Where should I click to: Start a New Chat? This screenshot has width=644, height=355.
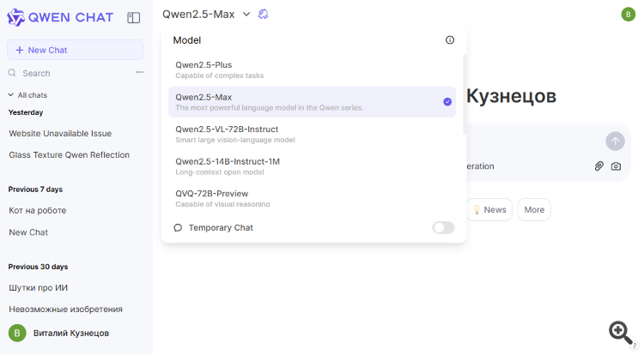click(x=76, y=50)
